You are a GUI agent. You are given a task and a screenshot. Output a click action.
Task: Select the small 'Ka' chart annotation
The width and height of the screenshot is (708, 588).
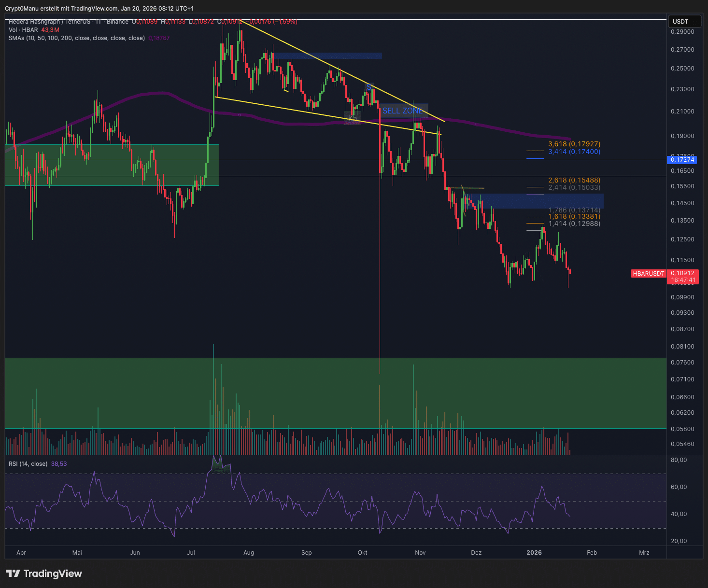click(352, 118)
